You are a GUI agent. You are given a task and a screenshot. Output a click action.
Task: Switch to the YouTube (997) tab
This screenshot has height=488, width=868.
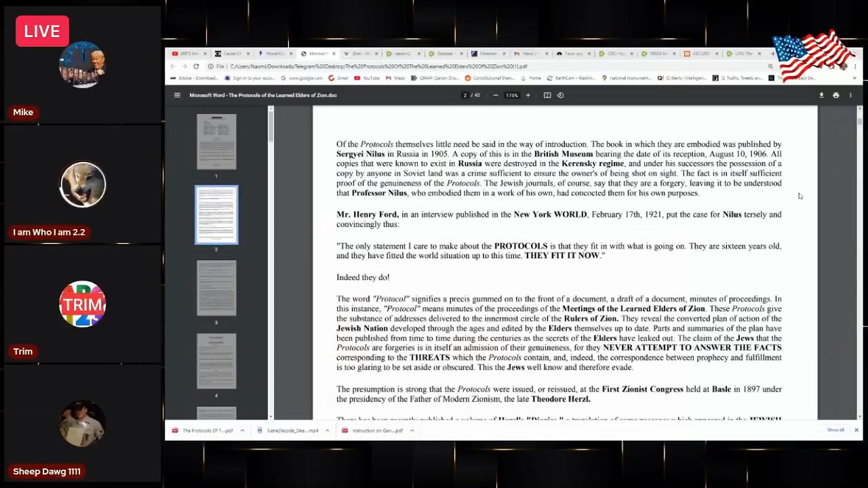[188, 54]
